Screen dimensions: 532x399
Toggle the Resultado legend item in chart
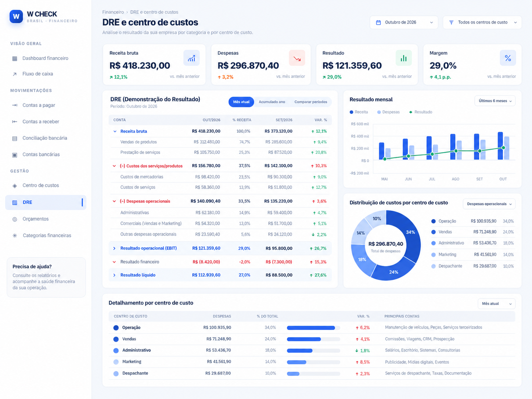[x=421, y=112]
